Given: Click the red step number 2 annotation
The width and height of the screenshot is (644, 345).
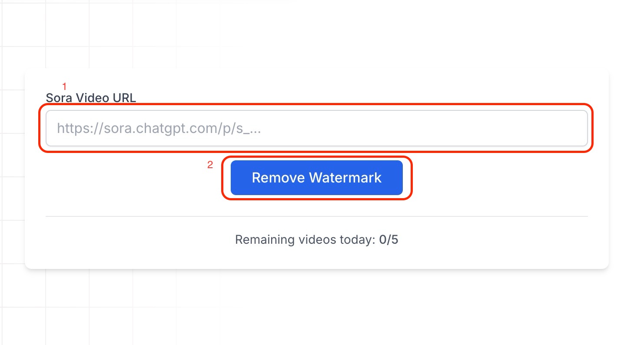Looking at the screenshot, I should pyautogui.click(x=210, y=165).
